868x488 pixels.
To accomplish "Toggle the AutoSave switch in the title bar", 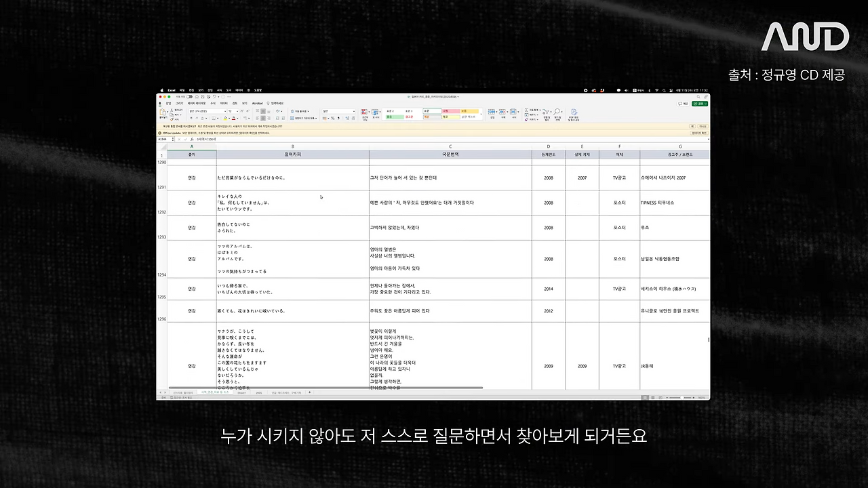I will [x=189, y=97].
